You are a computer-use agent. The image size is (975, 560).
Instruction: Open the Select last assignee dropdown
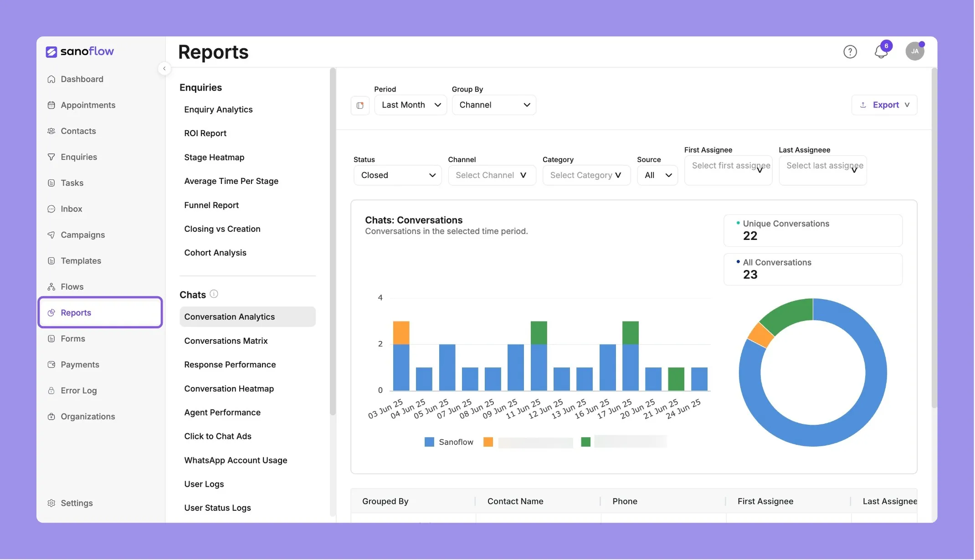(x=823, y=170)
